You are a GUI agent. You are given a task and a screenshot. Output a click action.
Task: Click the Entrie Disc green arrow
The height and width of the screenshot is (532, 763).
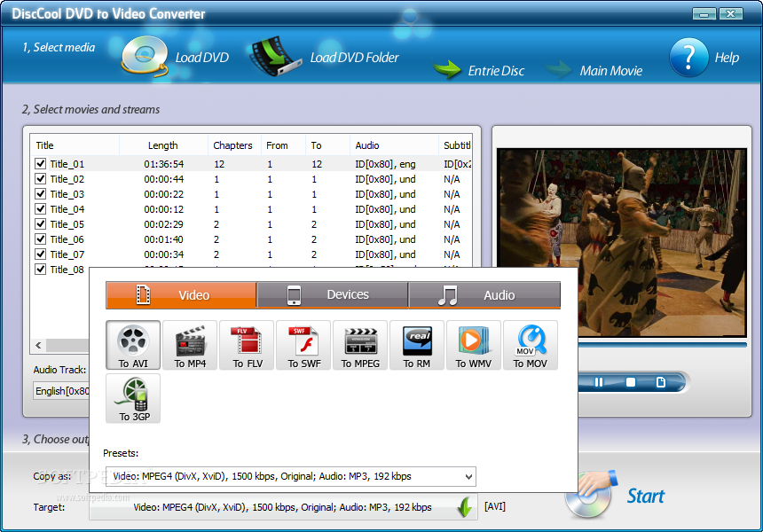446,69
